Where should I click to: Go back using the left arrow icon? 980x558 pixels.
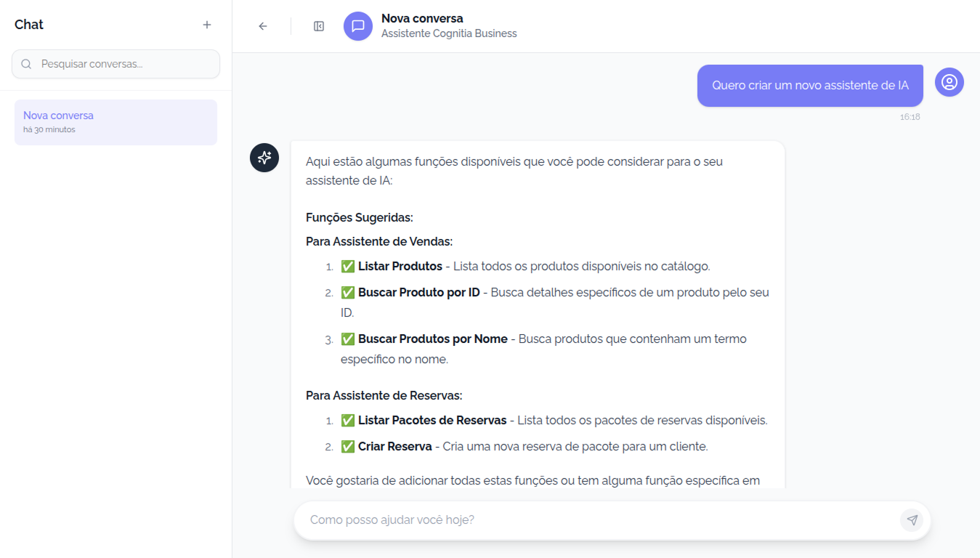262,25
